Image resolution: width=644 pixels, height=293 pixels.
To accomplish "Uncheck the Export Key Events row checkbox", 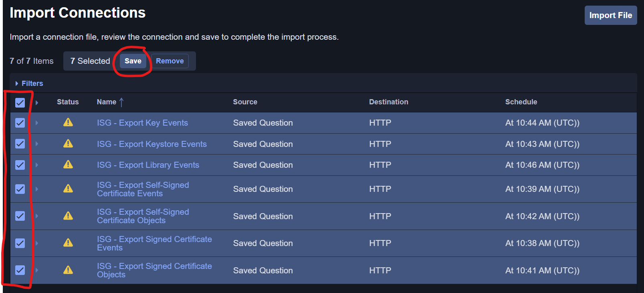I will (x=20, y=123).
